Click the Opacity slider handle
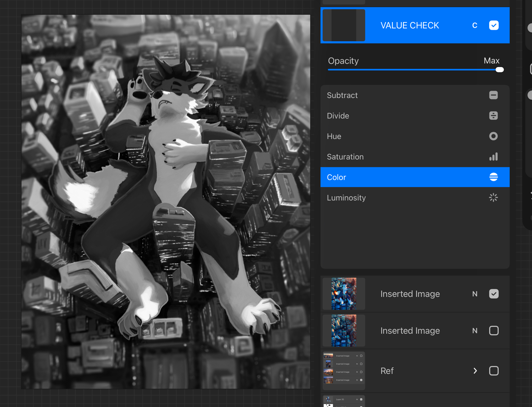 coord(499,70)
